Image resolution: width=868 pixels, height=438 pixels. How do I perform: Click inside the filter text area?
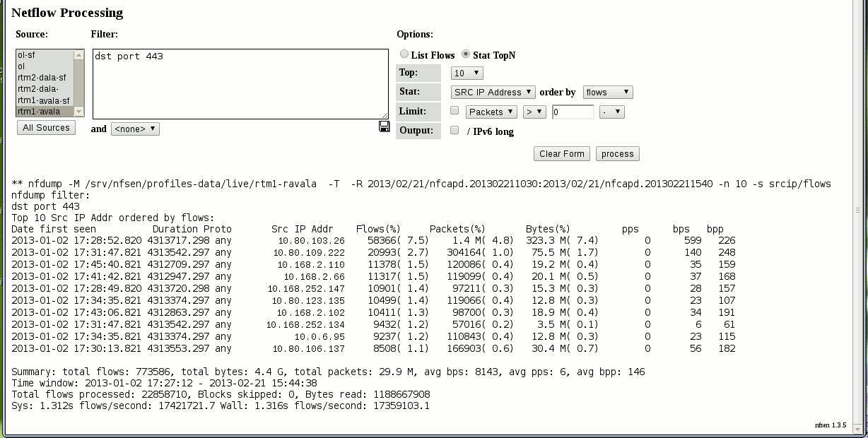240,84
